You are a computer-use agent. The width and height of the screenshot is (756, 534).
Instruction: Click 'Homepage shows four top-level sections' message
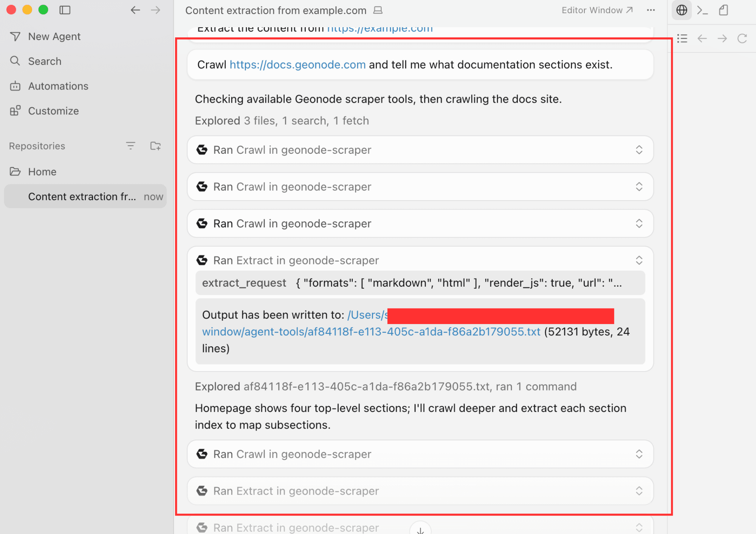[x=411, y=416]
